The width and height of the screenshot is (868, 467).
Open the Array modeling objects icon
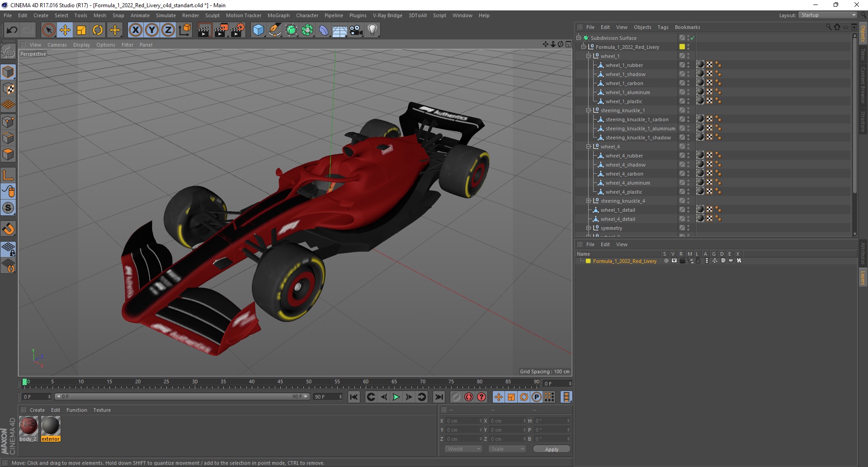(x=307, y=30)
